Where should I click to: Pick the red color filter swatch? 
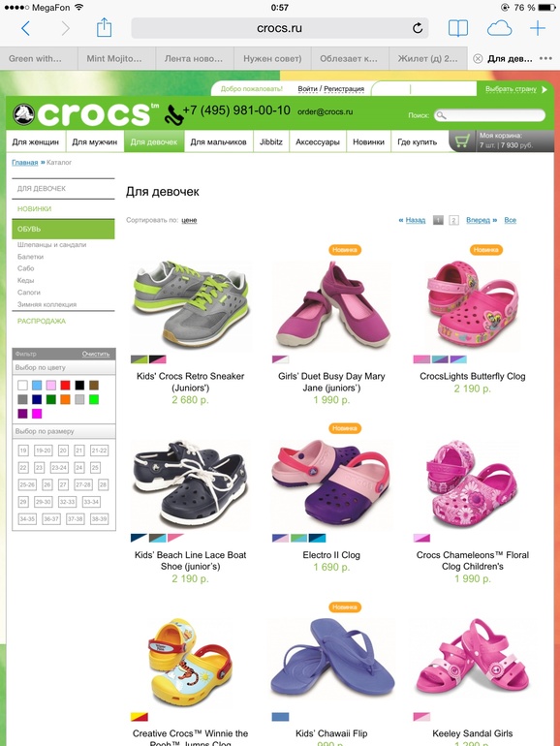(x=65, y=386)
